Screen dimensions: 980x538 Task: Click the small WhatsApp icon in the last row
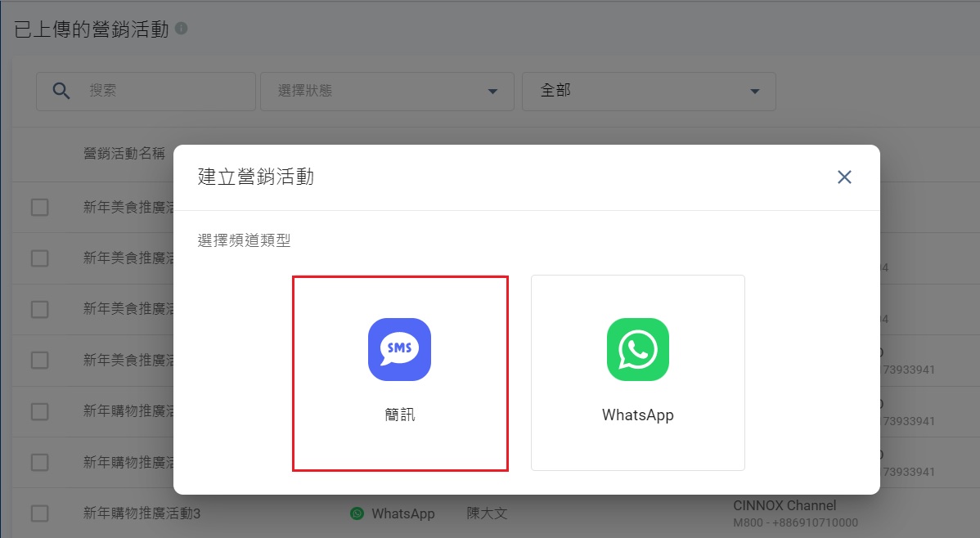[x=357, y=513]
